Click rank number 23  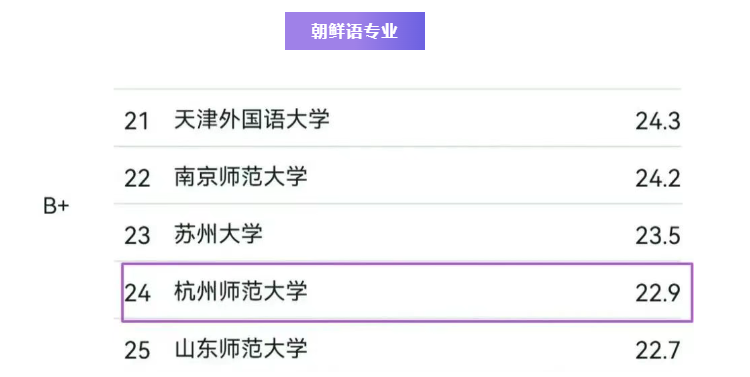point(137,236)
